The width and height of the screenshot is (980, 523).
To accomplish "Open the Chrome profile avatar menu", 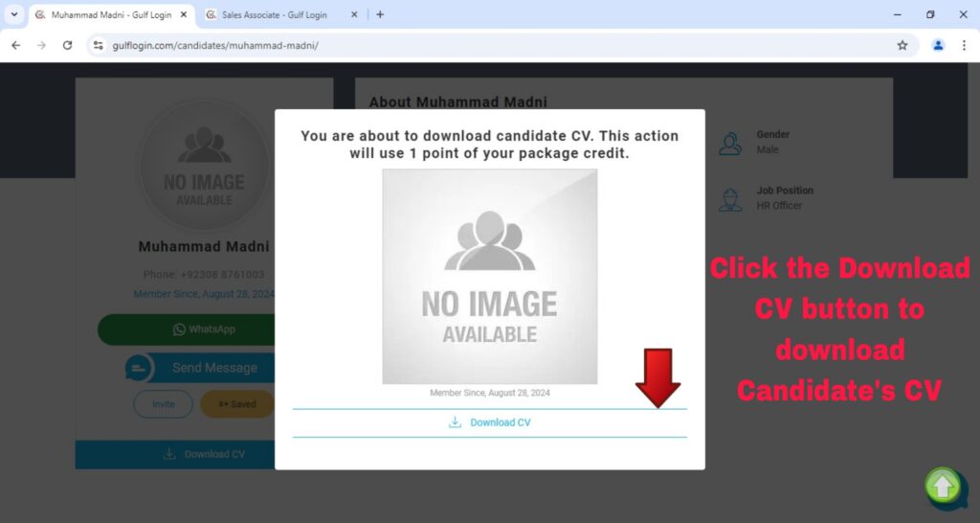I will (x=938, y=45).
